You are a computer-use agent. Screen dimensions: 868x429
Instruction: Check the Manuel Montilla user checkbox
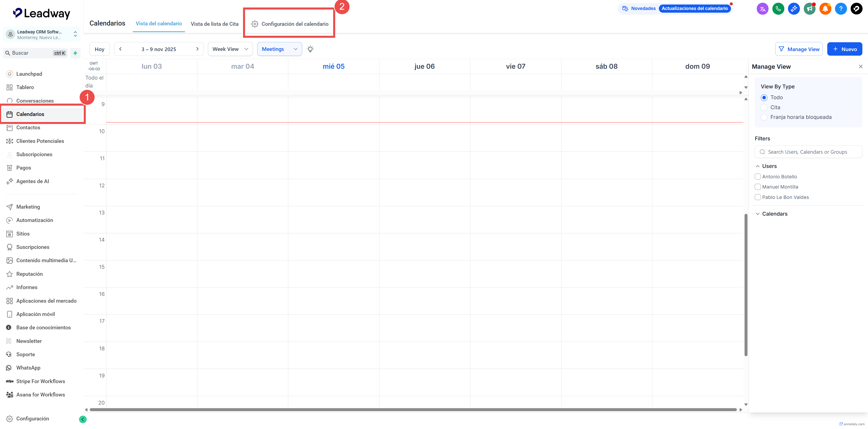coord(758,187)
